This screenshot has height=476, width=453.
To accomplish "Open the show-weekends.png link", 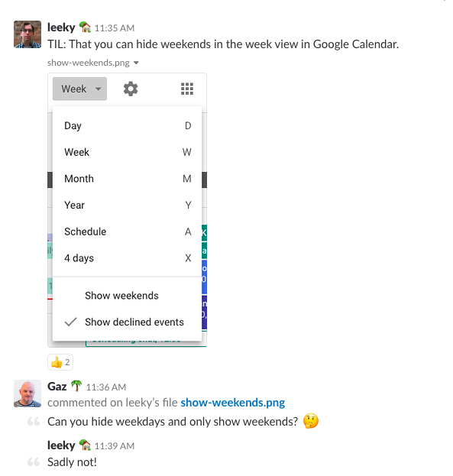I will (x=232, y=403).
